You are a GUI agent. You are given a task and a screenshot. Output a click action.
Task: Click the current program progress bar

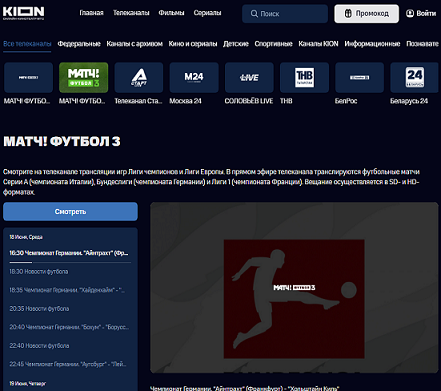tap(70, 263)
